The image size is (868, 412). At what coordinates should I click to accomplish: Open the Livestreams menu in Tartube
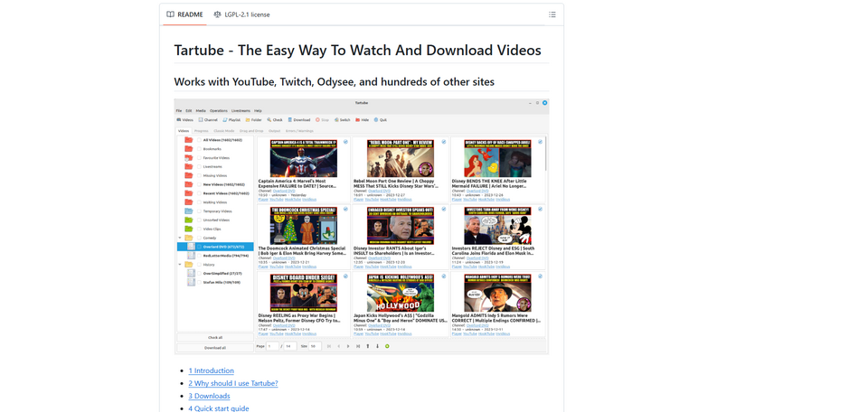[241, 110]
